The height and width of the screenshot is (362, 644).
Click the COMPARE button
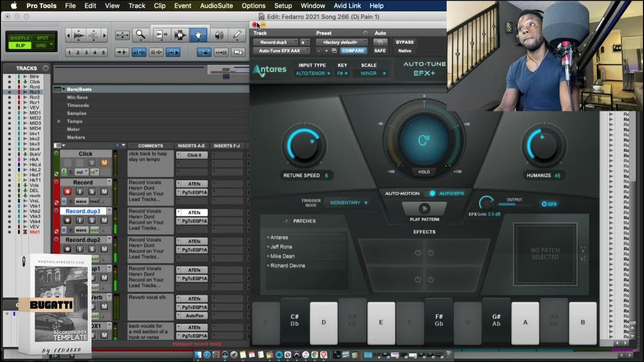coord(353,51)
